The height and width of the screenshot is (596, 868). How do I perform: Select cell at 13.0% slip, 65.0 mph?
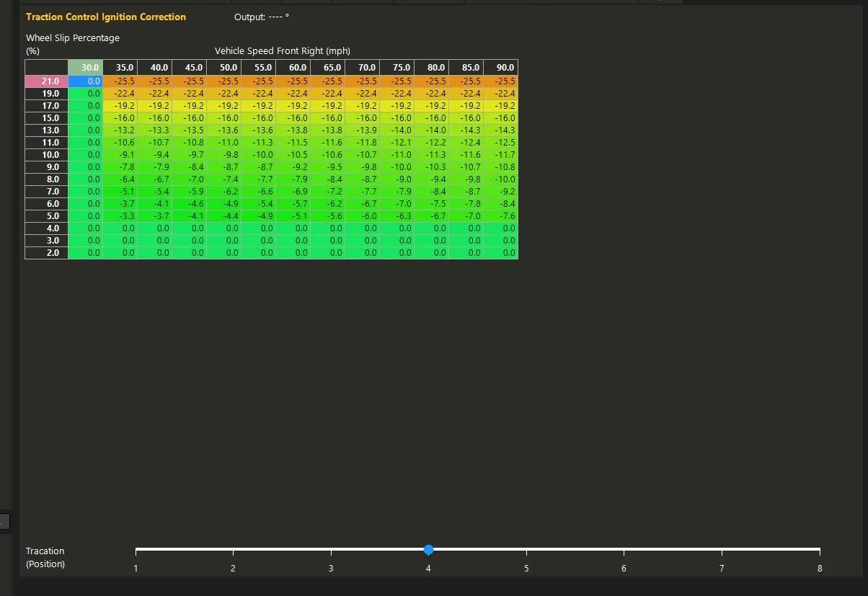point(328,130)
